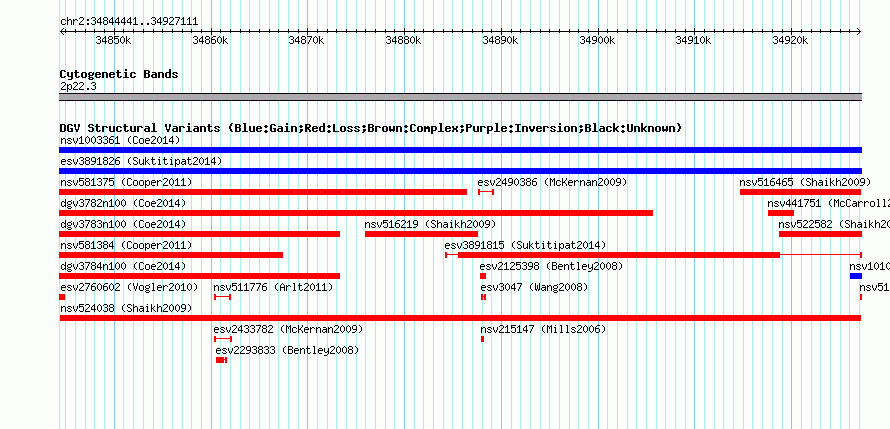Open the nsv511776 (Arlt2011) label
The height and width of the screenshot is (429, 890).
[x=273, y=288]
